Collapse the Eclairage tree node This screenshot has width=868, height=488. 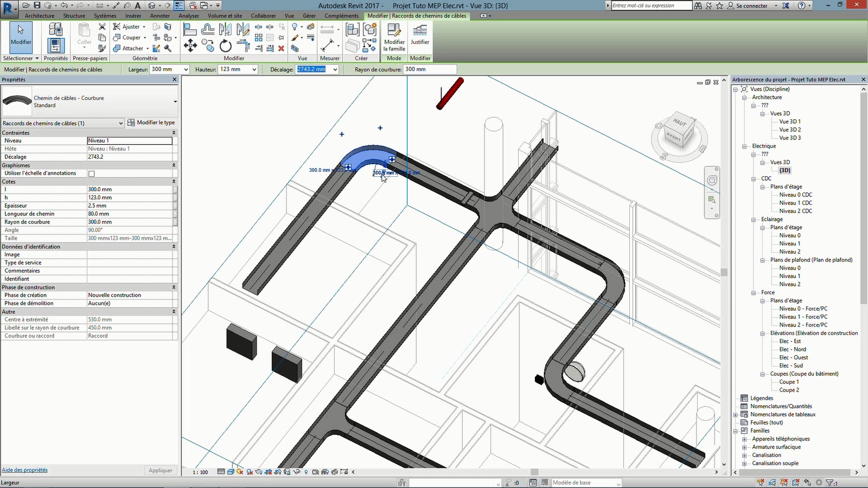tap(754, 219)
